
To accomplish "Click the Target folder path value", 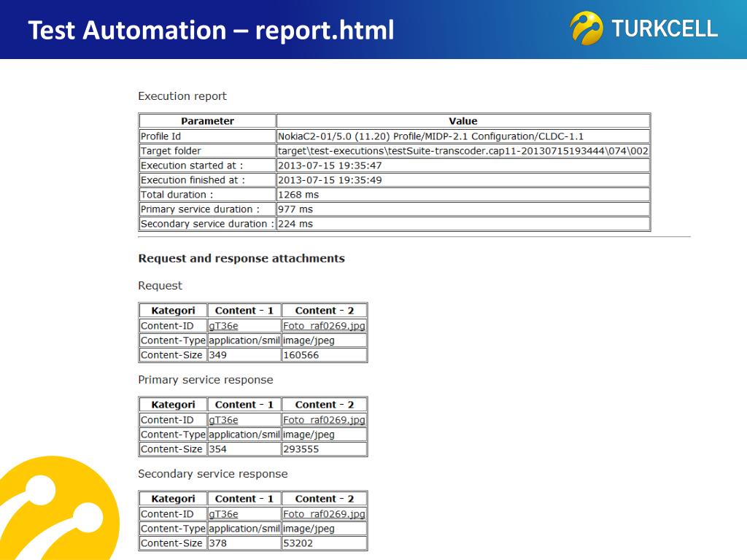I will [x=463, y=151].
